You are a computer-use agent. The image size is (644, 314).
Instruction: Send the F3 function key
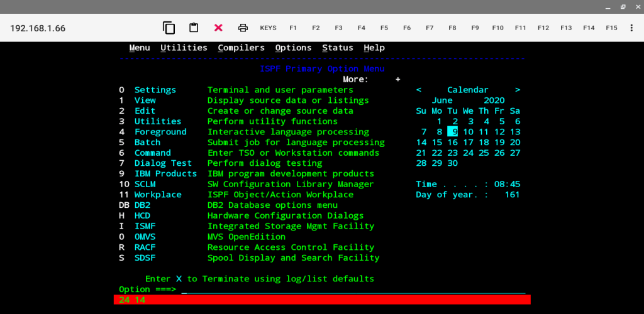coord(338,28)
